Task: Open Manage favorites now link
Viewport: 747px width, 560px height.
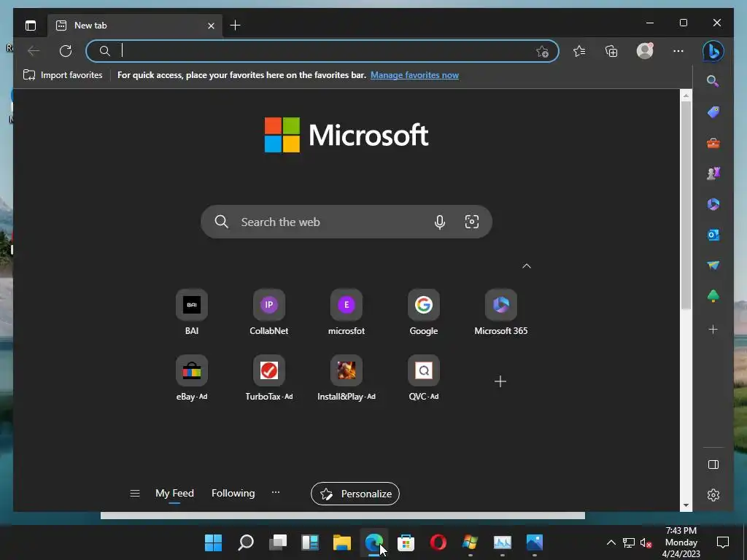Action: tap(414, 75)
